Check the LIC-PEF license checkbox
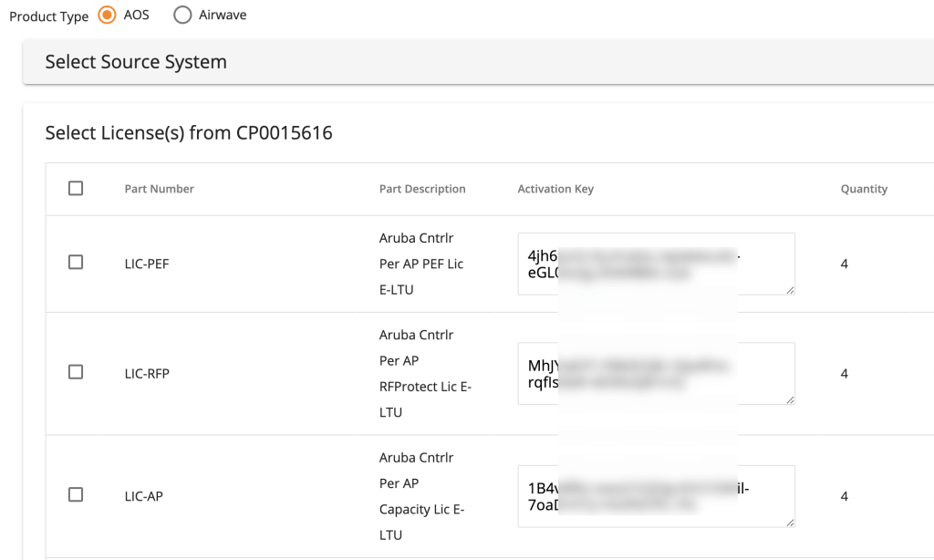Screen dimensions: 934x560 [76, 262]
